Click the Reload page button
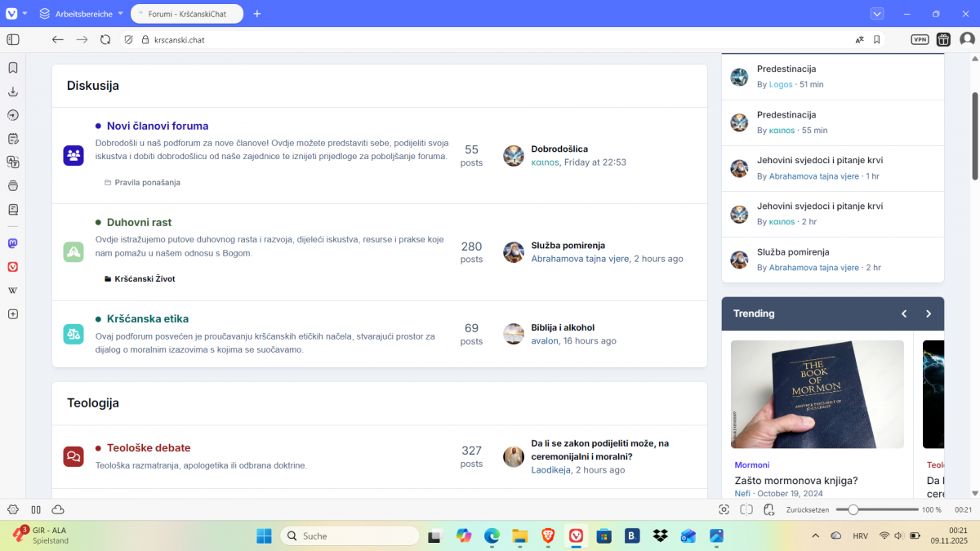980x551 pixels. point(105,39)
